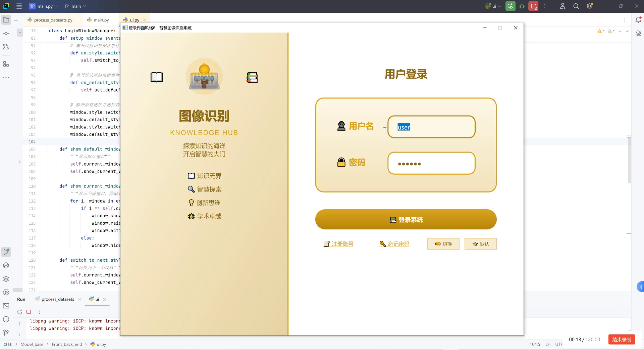Click the username input containing user
Image resolution: width=644 pixels, height=350 pixels.
tap(431, 127)
